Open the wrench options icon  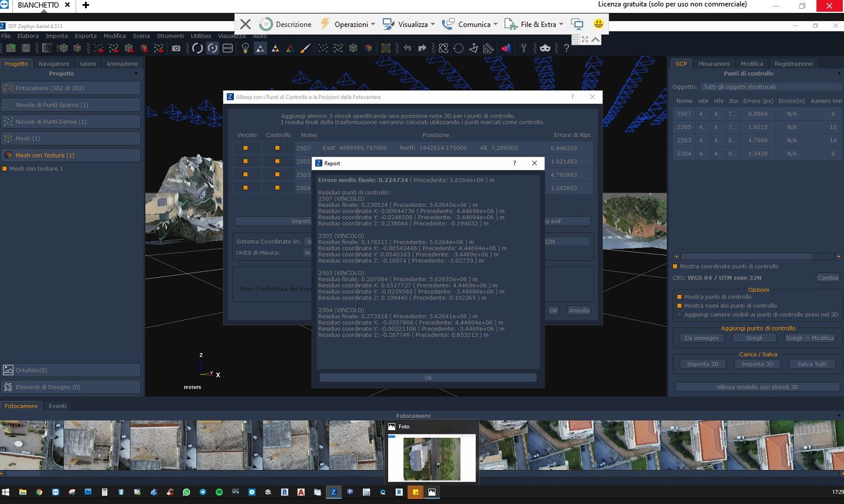[x=524, y=48]
